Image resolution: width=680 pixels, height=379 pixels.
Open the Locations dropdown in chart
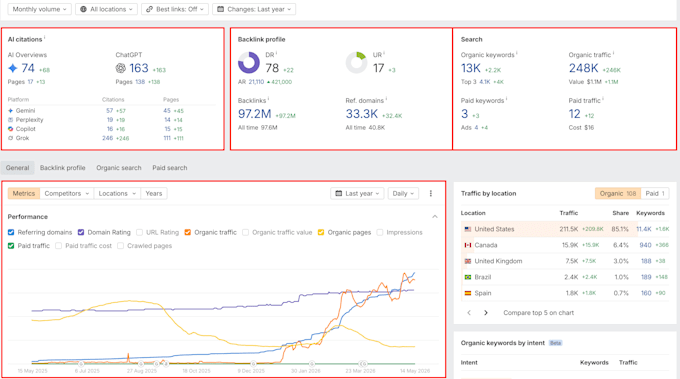pyautogui.click(x=117, y=193)
